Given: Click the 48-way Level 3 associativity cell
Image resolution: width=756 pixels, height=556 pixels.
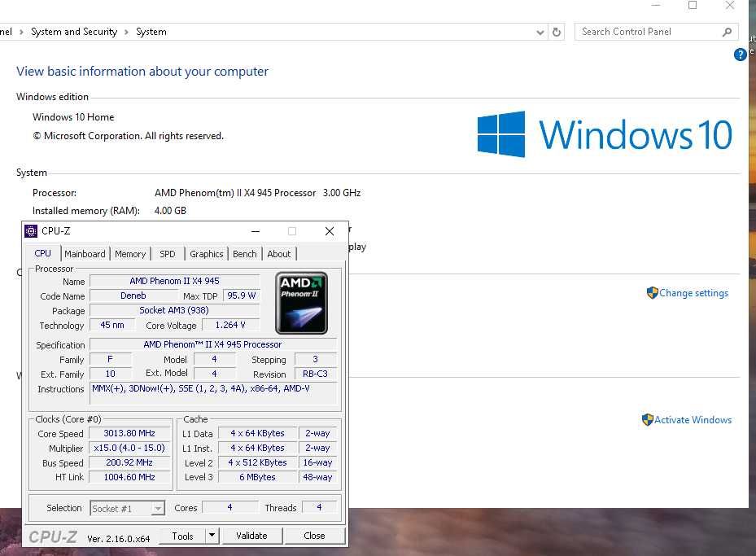Looking at the screenshot, I should (x=317, y=477).
